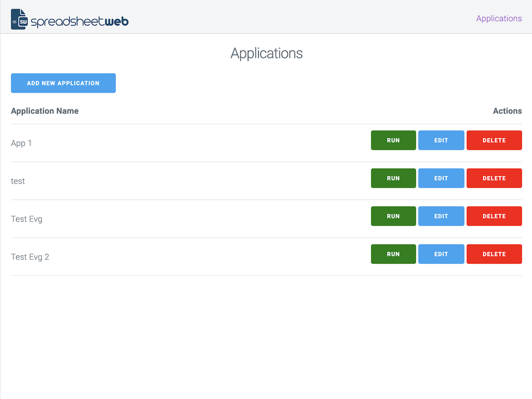Edit the Test Evg application
The width and height of the screenshot is (532, 399).
[441, 216]
